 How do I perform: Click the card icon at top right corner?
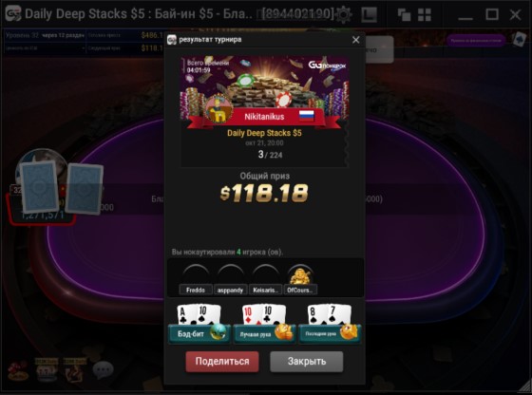click(x=519, y=40)
